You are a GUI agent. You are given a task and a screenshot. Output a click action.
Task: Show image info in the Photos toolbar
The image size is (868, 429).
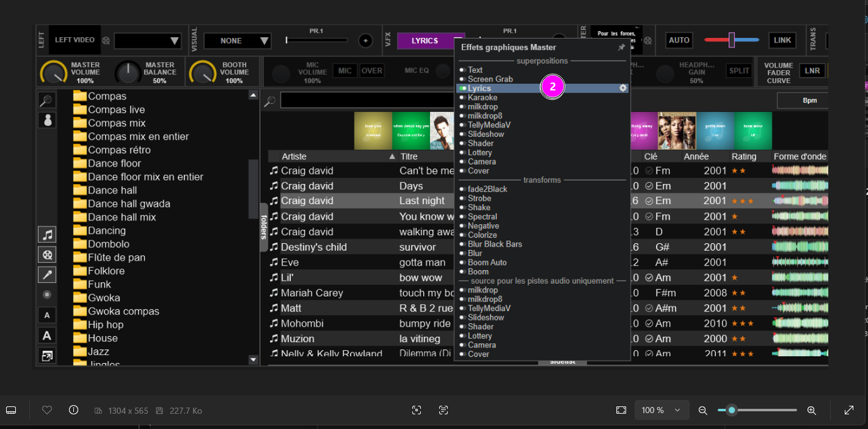74,410
